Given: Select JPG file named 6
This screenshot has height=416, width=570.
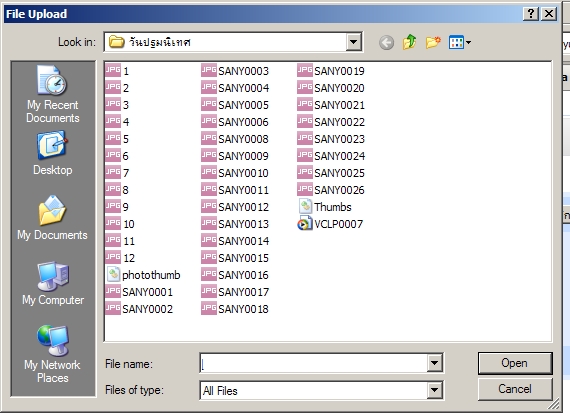Looking at the screenshot, I should [x=117, y=156].
